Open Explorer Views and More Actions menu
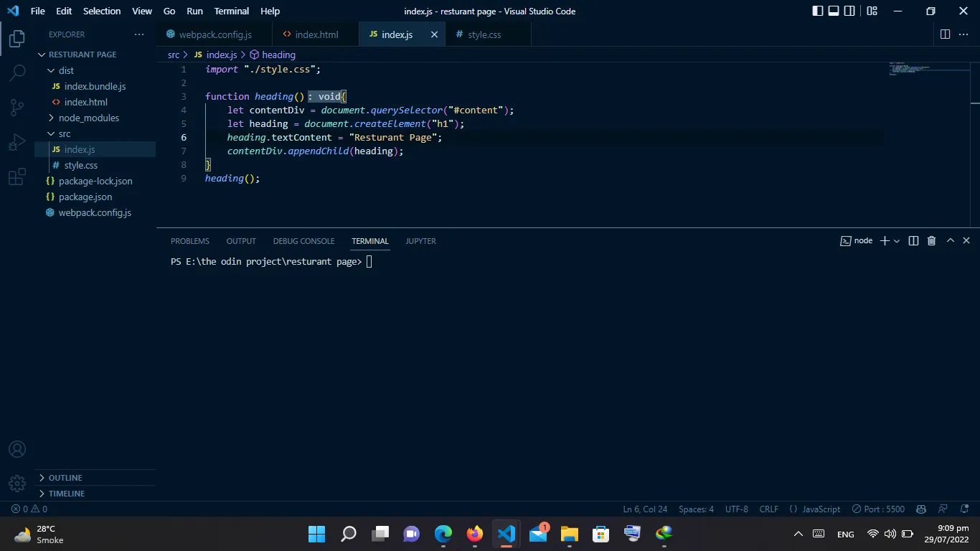 (x=139, y=34)
